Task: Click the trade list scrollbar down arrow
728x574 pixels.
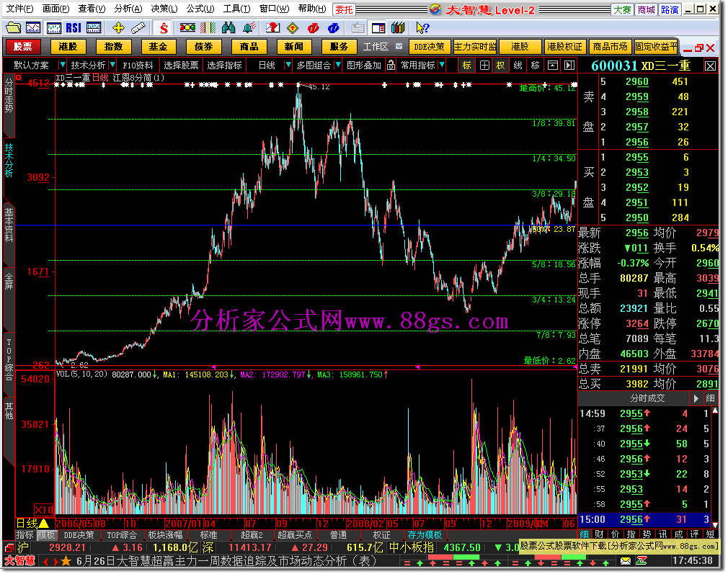Action: 715,525
